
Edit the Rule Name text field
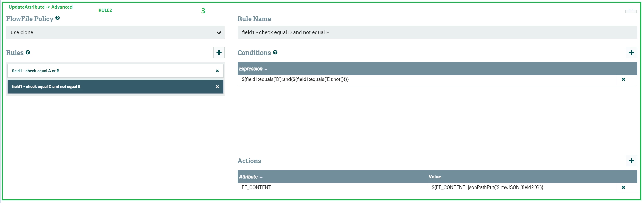[437, 32]
